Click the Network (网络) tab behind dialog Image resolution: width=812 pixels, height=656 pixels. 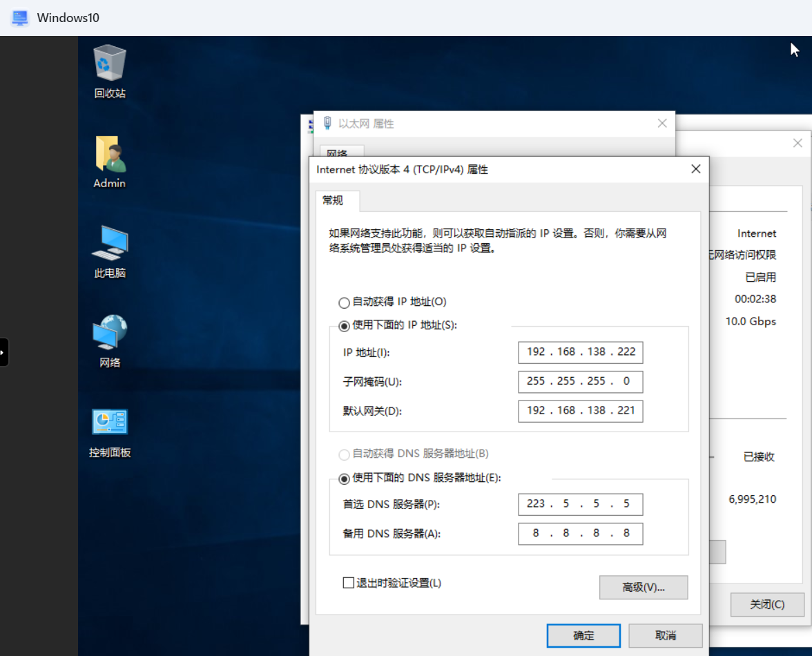pyautogui.click(x=338, y=153)
